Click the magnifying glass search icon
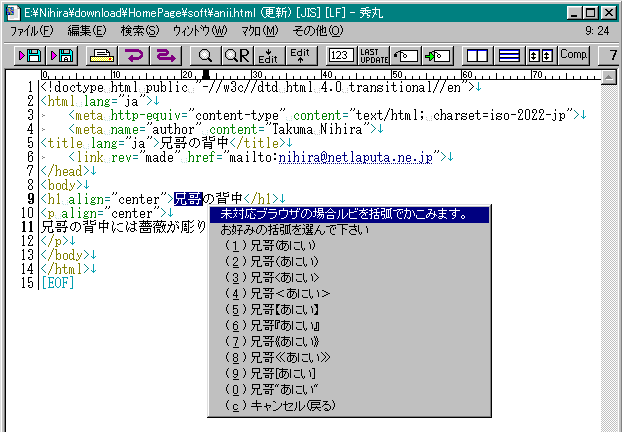This screenshot has width=622, height=432. tap(205, 55)
